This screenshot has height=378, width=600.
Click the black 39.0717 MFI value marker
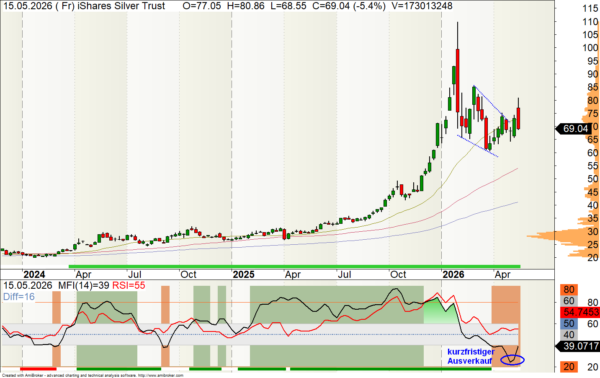click(577, 346)
